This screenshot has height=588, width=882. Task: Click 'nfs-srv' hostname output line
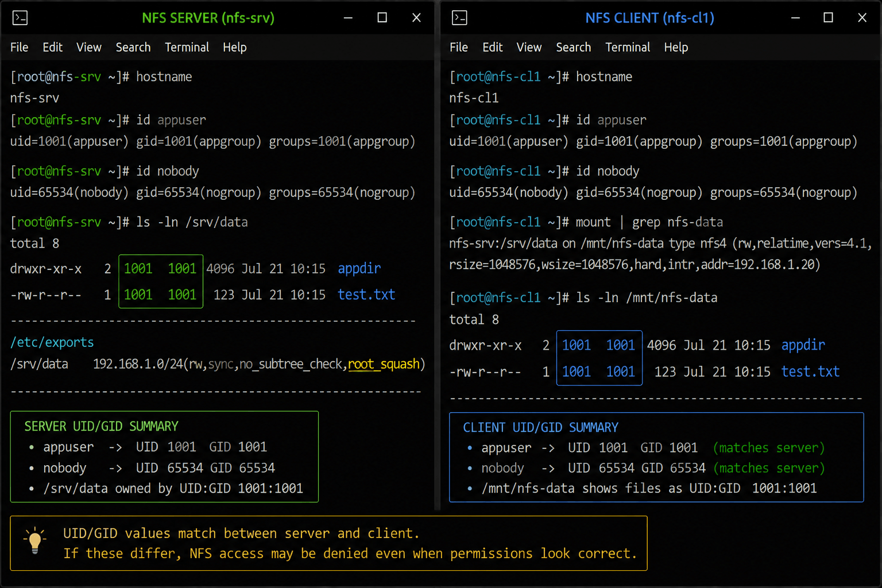coord(34,98)
